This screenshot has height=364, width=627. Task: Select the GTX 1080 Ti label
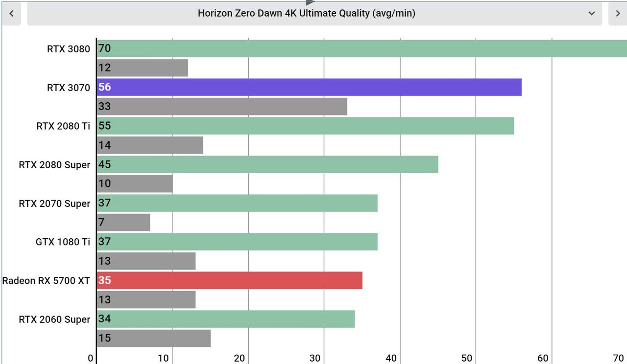click(63, 242)
